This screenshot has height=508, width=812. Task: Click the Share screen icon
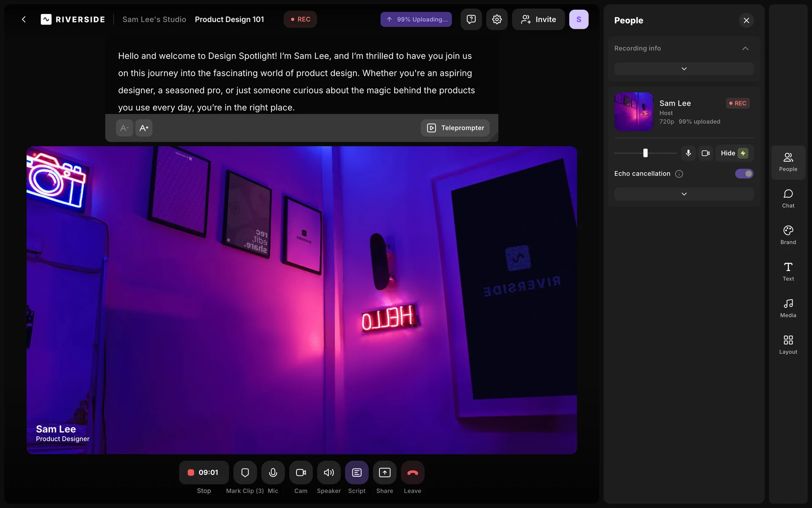(x=384, y=472)
